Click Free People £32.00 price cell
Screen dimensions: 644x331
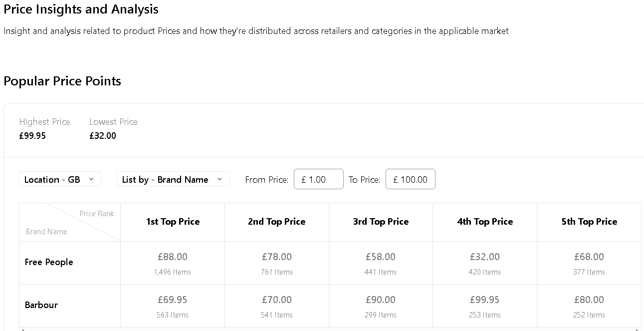(485, 263)
